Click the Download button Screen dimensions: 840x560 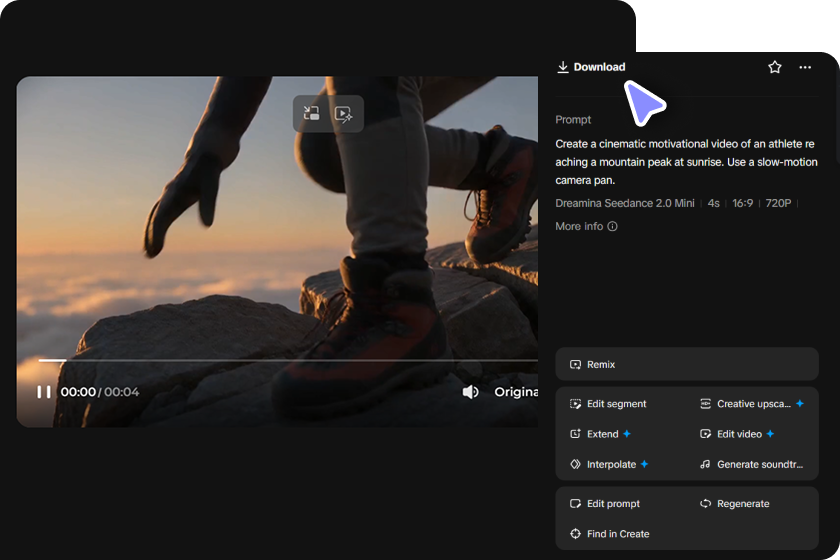coord(591,67)
